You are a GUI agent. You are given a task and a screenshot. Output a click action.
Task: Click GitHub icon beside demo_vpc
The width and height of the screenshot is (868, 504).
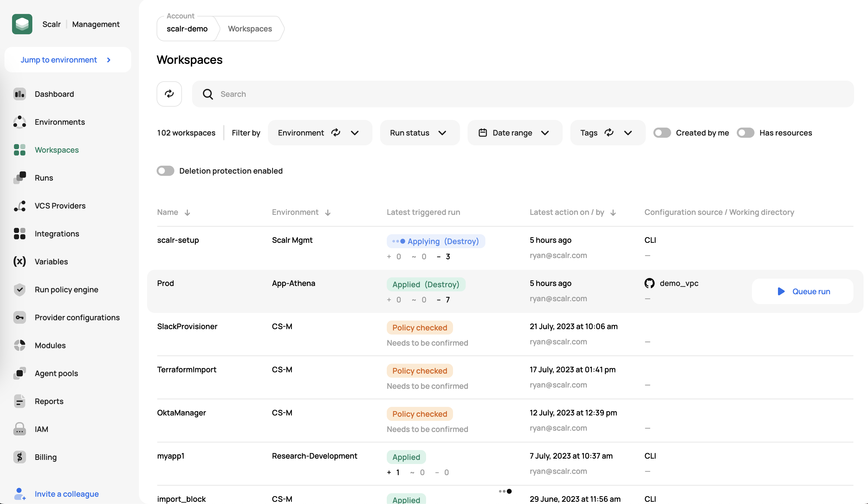coord(649,283)
